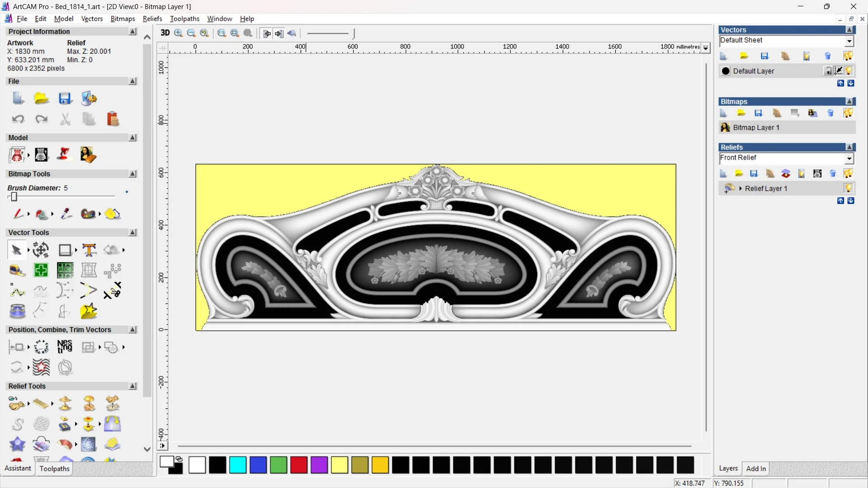The width and height of the screenshot is (868, 488).
Task: Toggle Default Layer lock icon
Action: (828, 71)
